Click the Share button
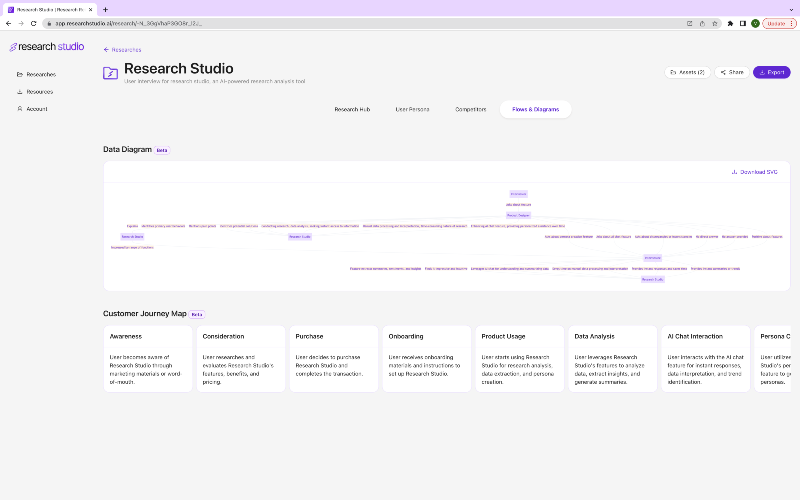Screen dimensions: 800x500 [x=732, y=72]
